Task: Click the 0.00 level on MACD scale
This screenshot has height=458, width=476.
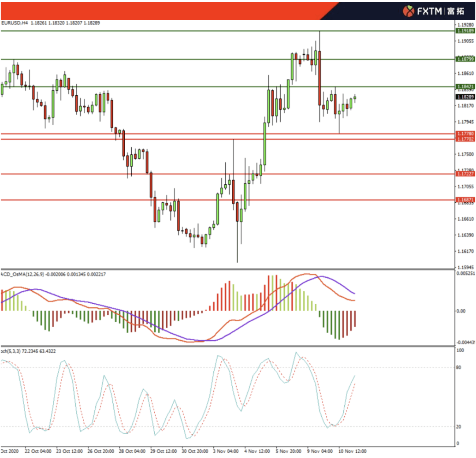Action: click(461, 311)
